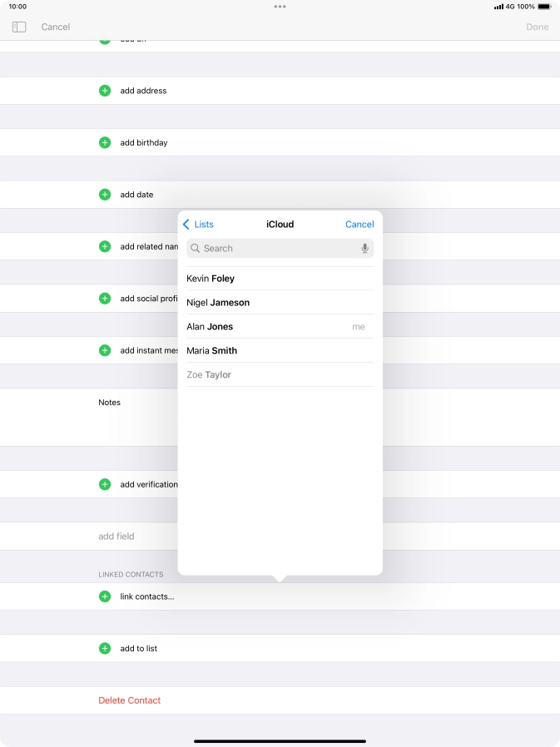Pick Maria Smith to link
560x747 pixels.
pos(211,351)
